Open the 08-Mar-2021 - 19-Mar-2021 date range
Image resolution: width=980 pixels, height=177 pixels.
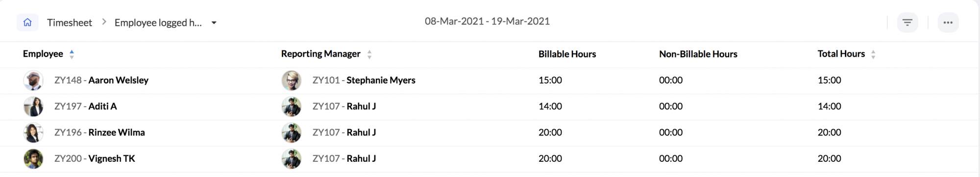click(487, 22)
